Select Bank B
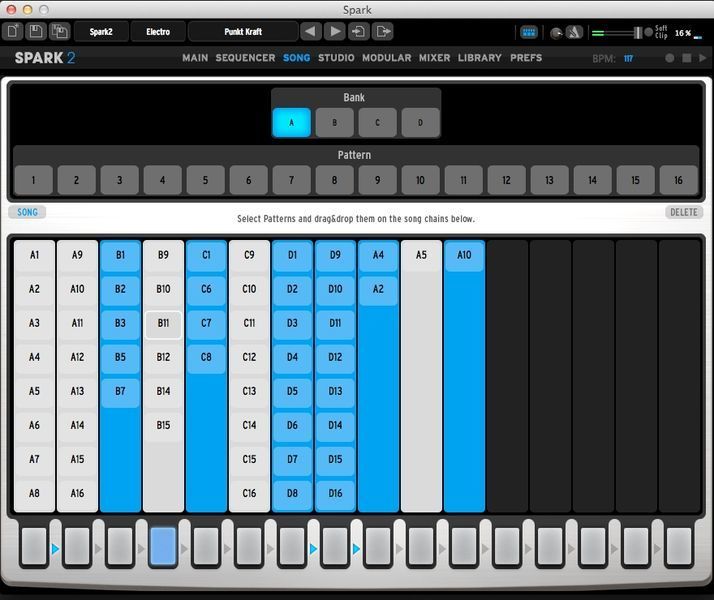The width and height of the screenshot is (714, 600). tap(334, 123)
